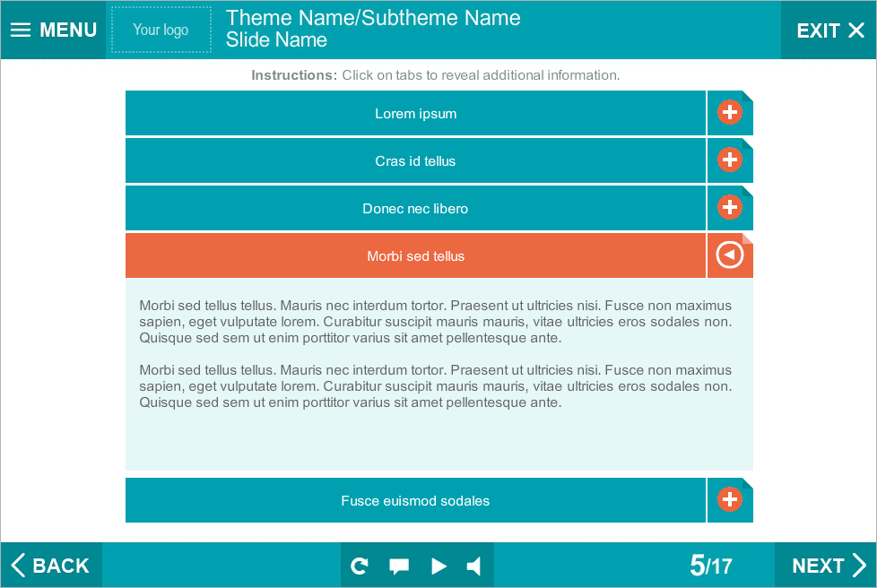The width and height of the screenshot is (877, 588).
Task: Select the Cras id tellus tab
Action: pos(415,161)
